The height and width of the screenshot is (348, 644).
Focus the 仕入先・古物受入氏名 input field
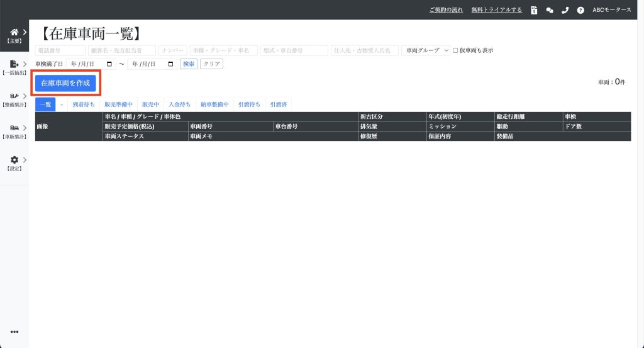pyautogui.click(x=365, y=50)
